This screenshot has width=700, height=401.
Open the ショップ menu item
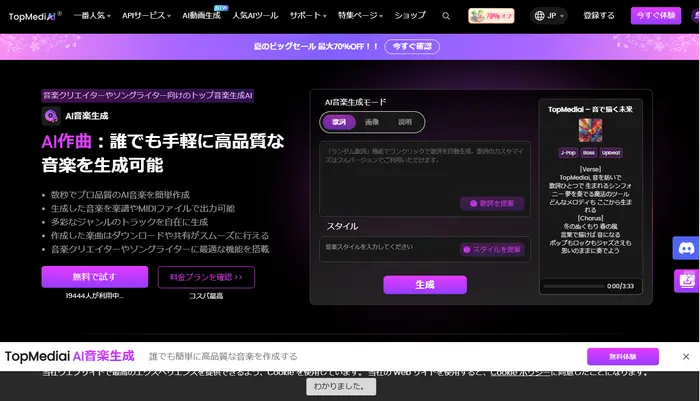click(x=410, y=16)
